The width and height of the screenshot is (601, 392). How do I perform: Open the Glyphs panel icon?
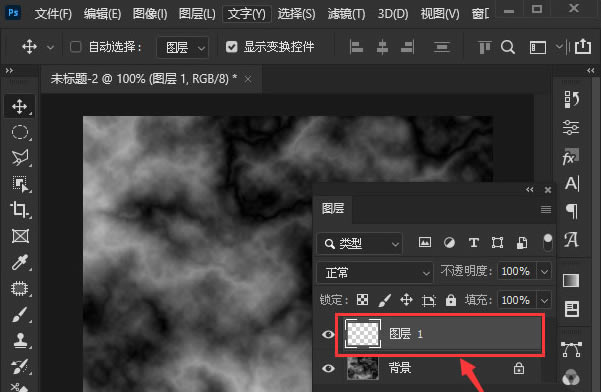[571, 240]
